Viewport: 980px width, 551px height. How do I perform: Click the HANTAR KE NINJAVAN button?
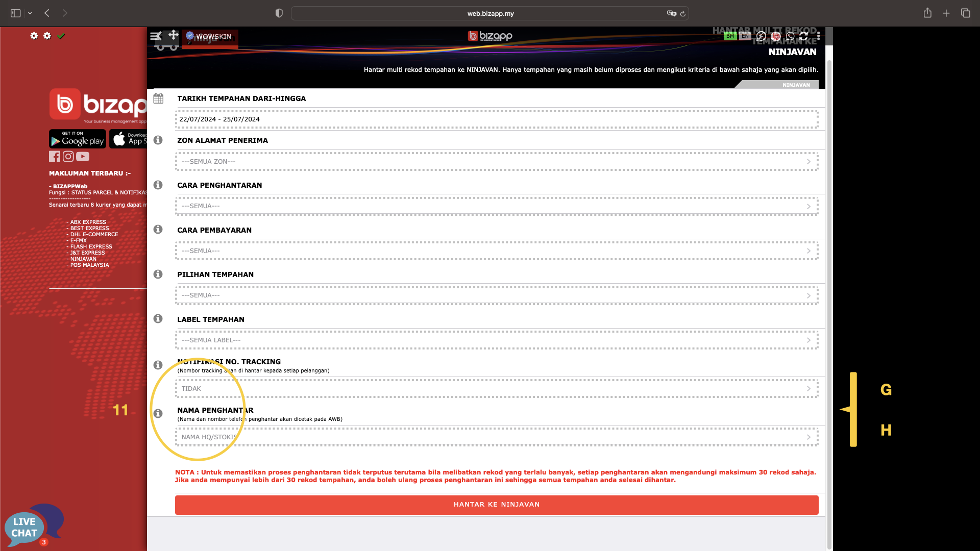pyautogui.click(x=497, y=505)
